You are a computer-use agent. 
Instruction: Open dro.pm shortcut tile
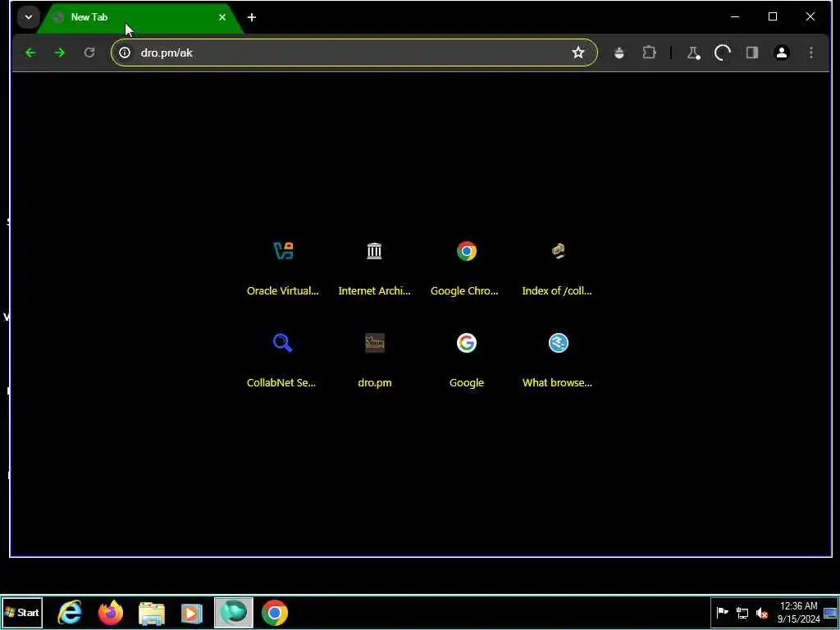[374, 361]
